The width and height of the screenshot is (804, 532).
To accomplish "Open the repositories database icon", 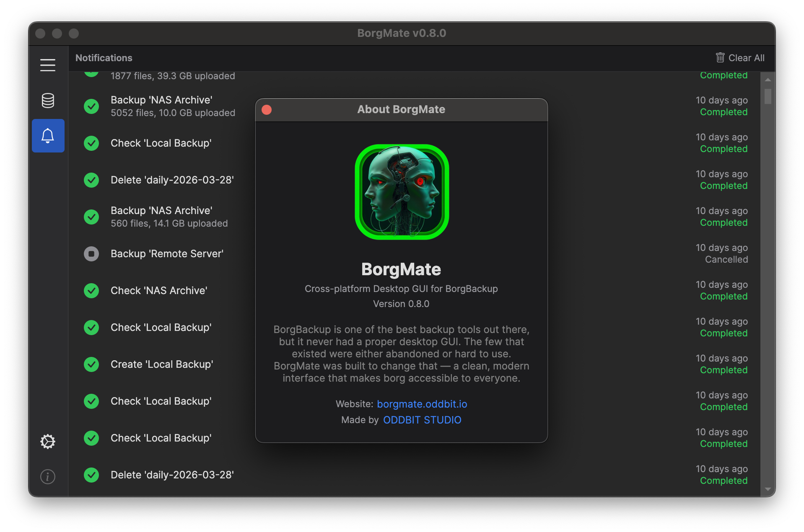I will tap(48, 101).
